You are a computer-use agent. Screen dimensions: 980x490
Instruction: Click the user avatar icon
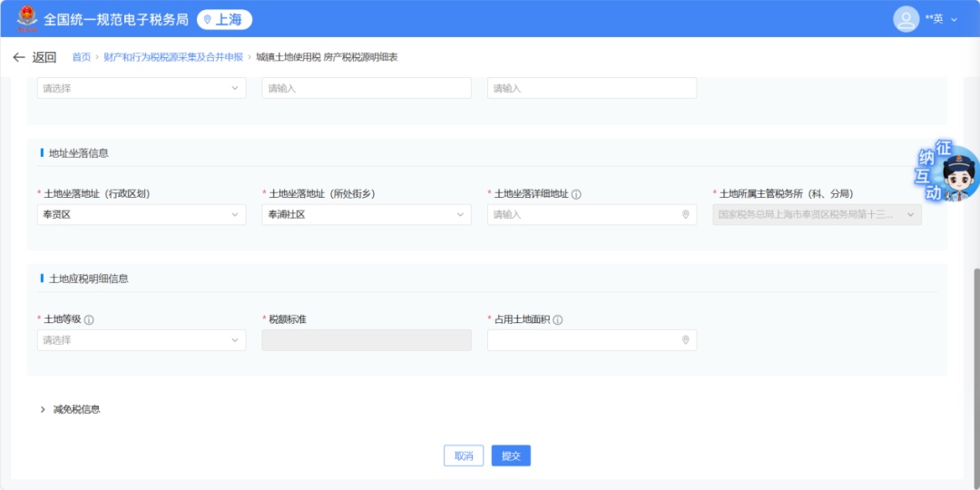coord(906,19)
